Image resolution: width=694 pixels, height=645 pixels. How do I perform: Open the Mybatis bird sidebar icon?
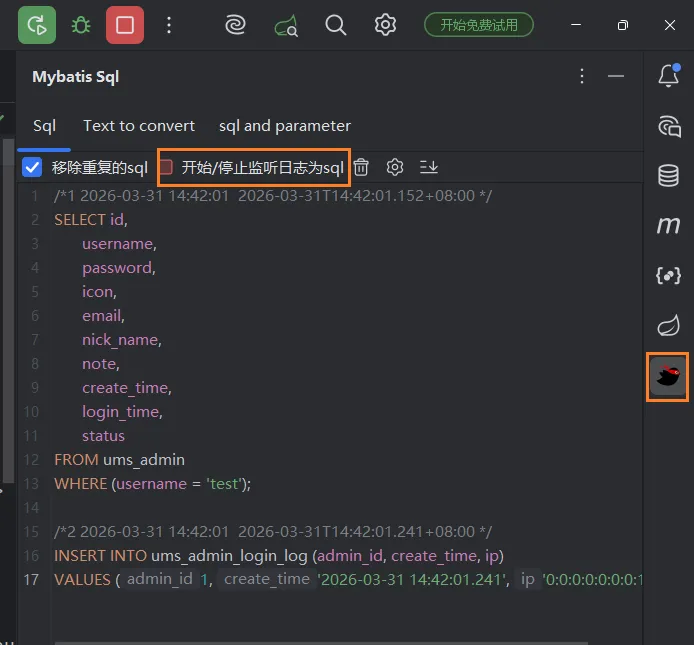click(667, 377)
